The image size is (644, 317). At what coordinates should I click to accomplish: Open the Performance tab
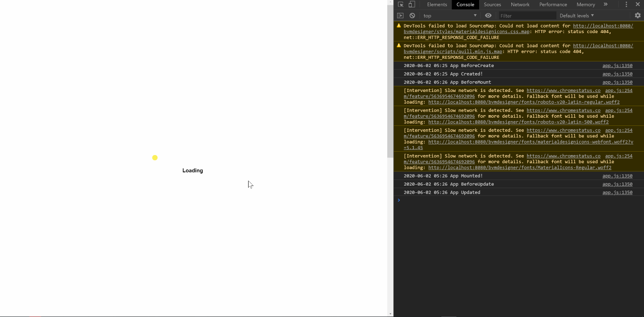(553, 4)
